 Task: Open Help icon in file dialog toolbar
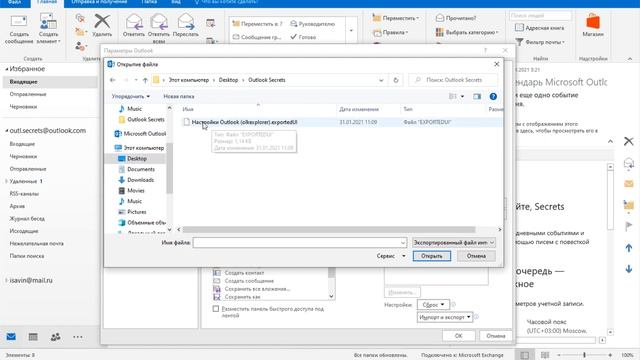[x=493, y=96]
